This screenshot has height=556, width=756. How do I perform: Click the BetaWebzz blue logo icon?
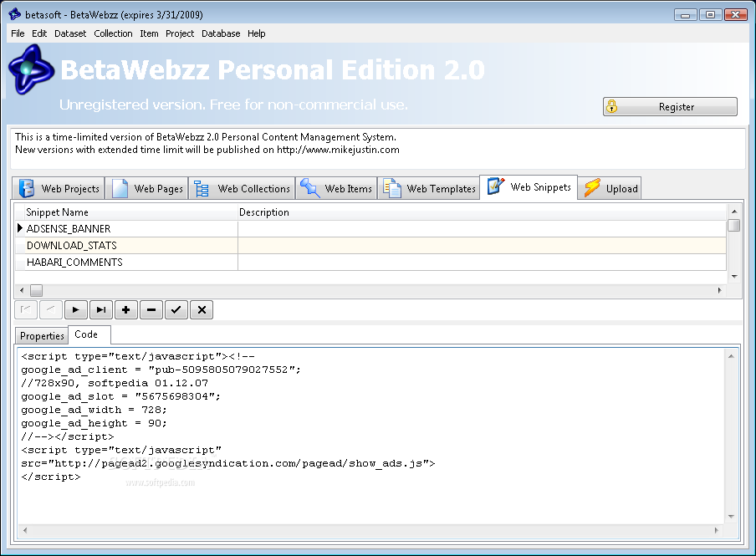(30, 69)
